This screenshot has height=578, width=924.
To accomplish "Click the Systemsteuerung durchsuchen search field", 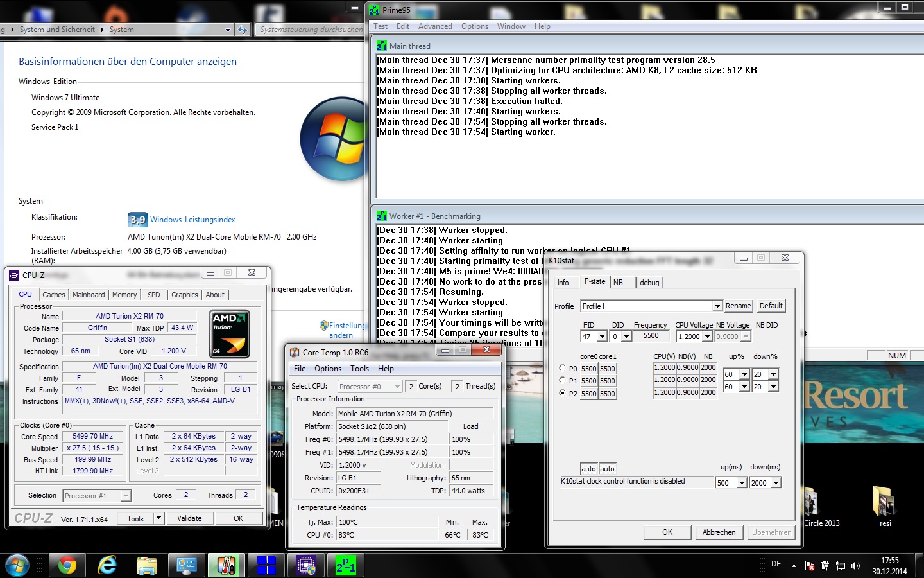I will [309, 30].
